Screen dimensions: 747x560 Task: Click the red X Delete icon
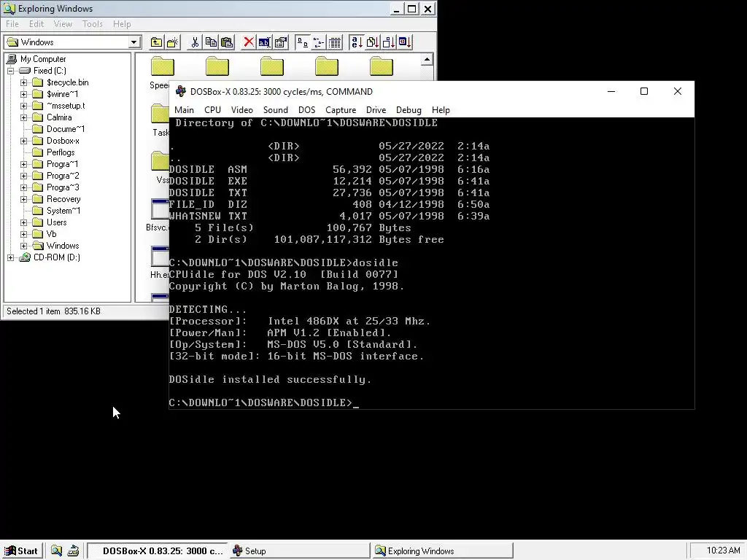248,42
